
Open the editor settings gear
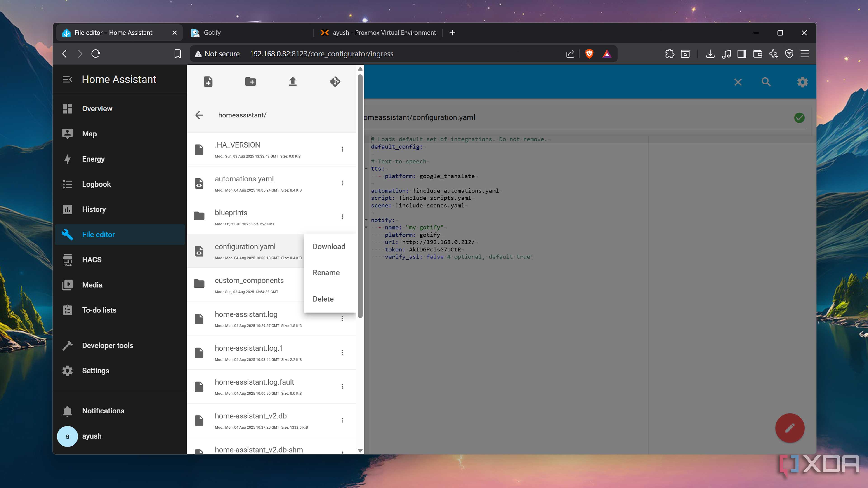click(x=802, y=82)
